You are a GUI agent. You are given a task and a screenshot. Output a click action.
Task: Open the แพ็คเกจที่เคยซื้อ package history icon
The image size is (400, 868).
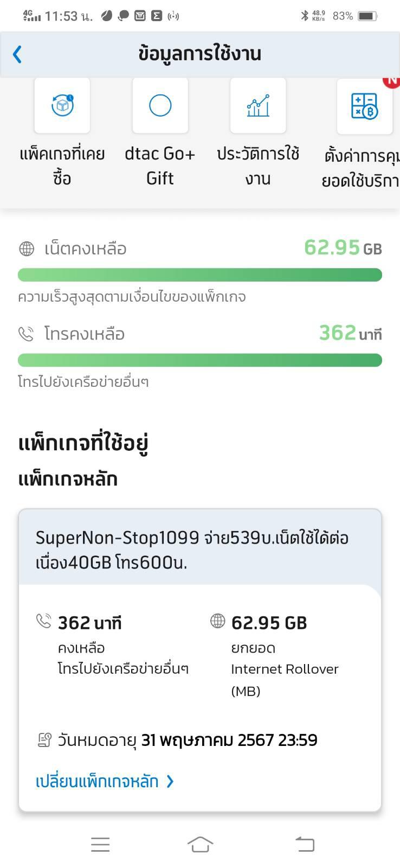[x=62, y=105]
